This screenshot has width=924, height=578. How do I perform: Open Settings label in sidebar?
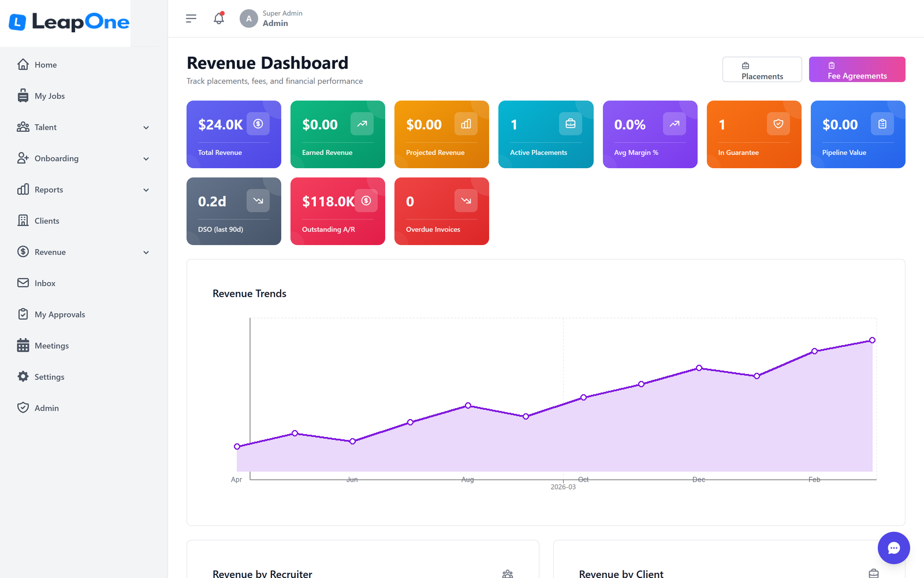coord(50,377)
